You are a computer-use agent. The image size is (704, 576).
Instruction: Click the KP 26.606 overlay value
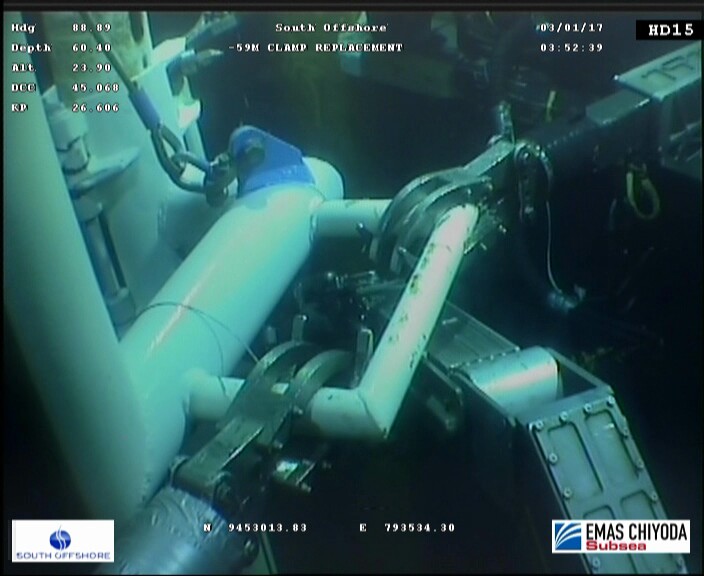tap(97, 108)
